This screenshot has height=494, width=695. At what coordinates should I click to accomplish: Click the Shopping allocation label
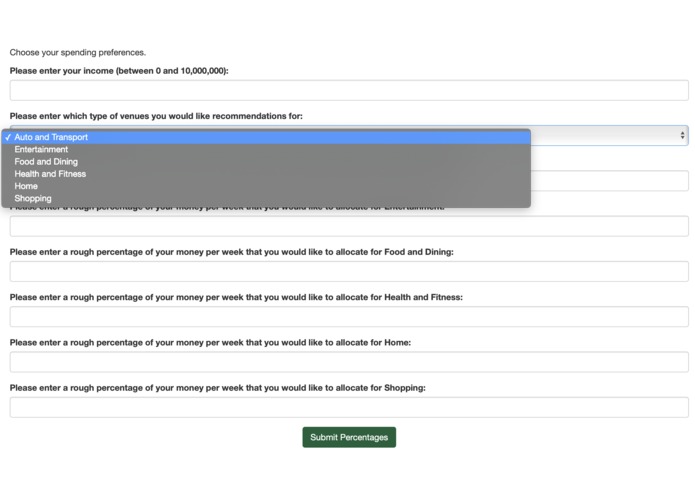click(x=217, y=388)
